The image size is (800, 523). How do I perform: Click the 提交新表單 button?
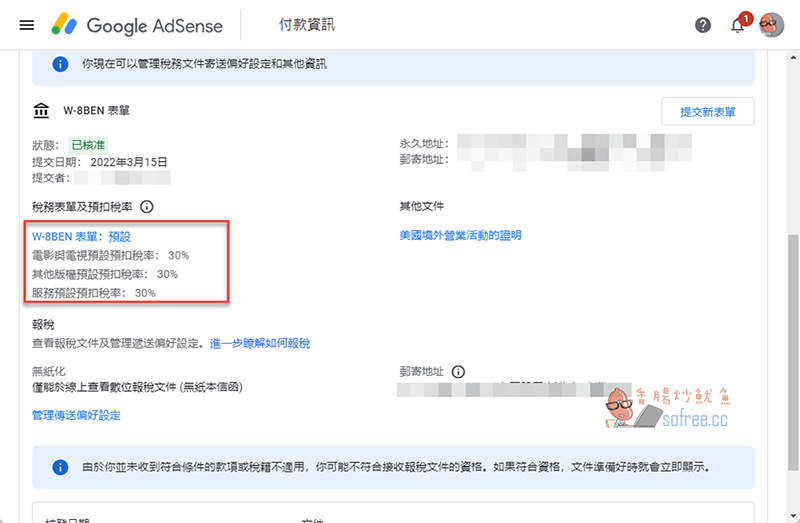(708, 112)
